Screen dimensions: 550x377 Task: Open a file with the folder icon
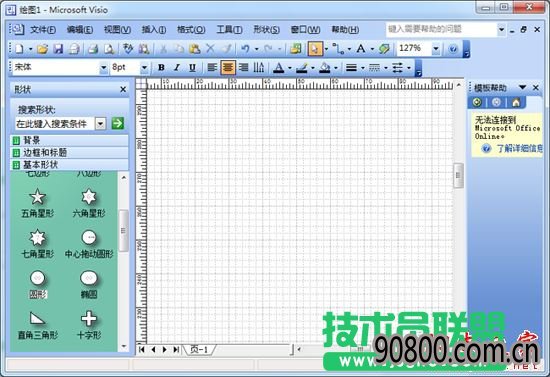click(42, 49)
